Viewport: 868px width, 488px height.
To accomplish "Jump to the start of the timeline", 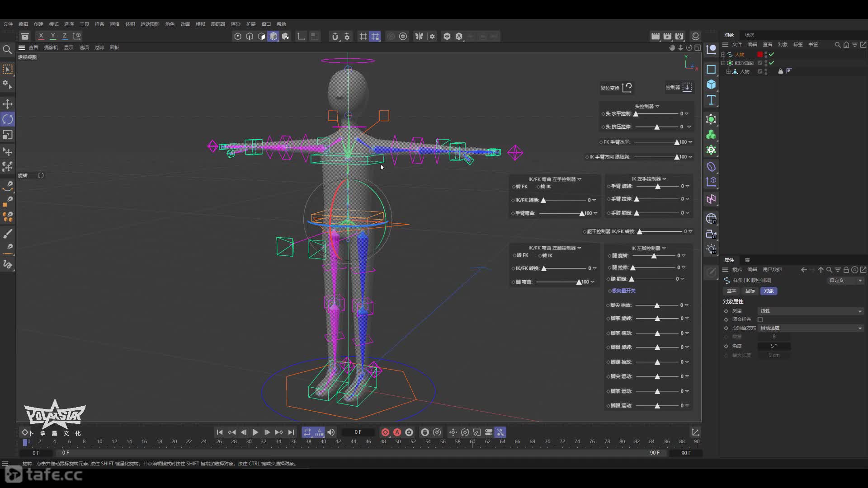I will click(220, 432).
